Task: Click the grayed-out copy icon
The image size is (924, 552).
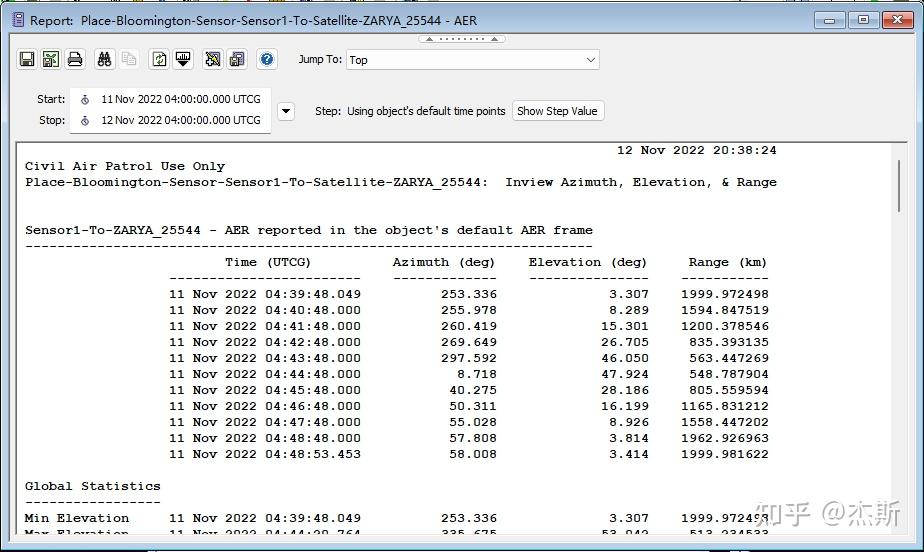Action: tap(128, 59)
